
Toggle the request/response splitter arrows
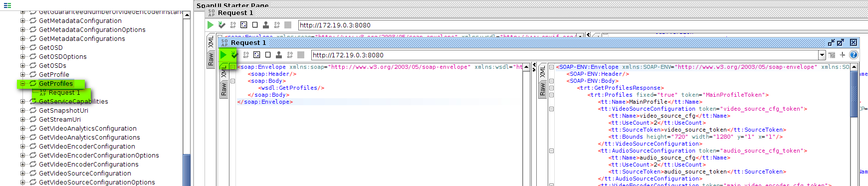click(534, 67)
